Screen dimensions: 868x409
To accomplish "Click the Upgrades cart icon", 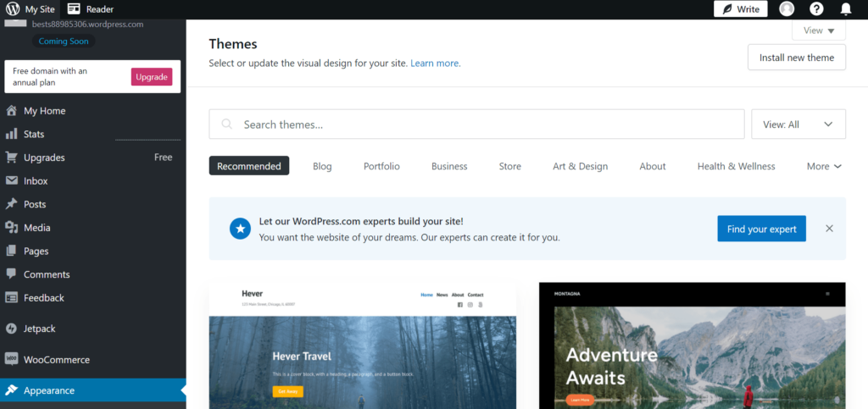I will [x=11, y=158].
